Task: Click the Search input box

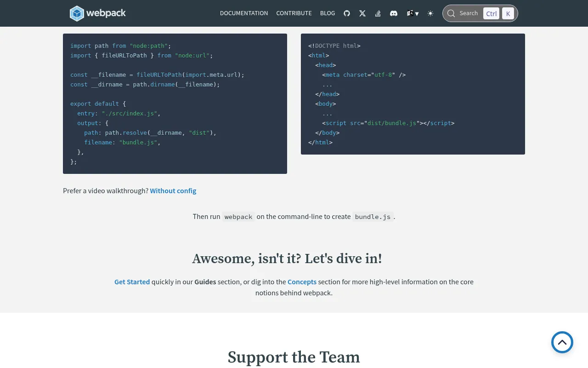Action: (x=480, y=13)
